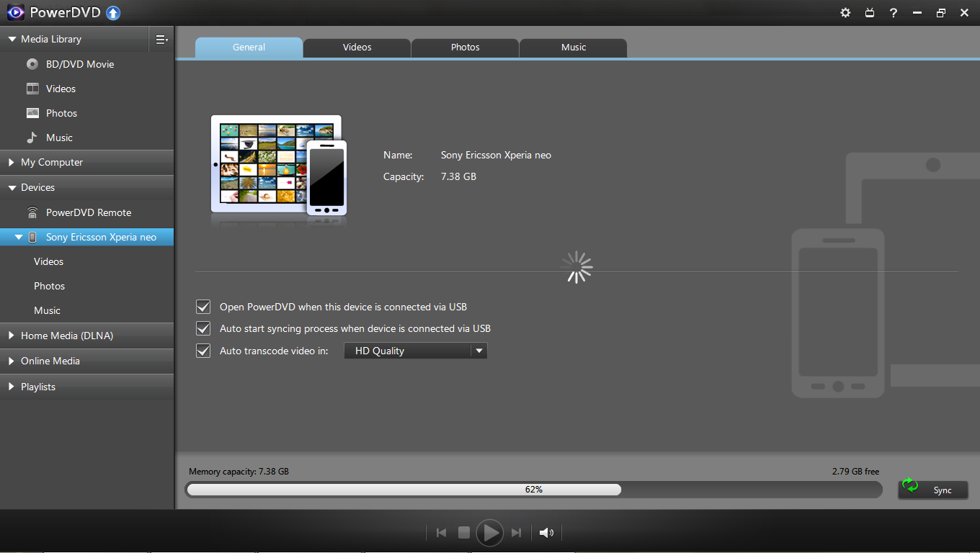Expand Home Media (DLNA) section
This screenshot has width=980, height=553.
click(x=66, y=336)
